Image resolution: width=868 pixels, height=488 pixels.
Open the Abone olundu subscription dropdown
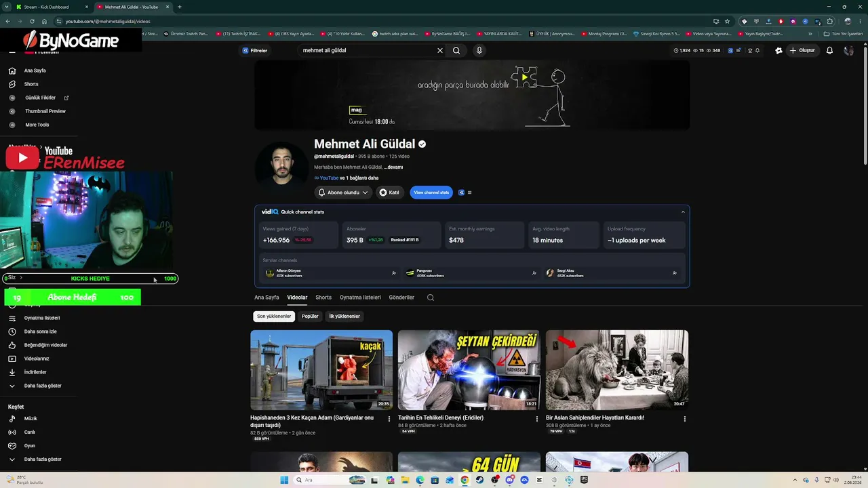[343, 192]
